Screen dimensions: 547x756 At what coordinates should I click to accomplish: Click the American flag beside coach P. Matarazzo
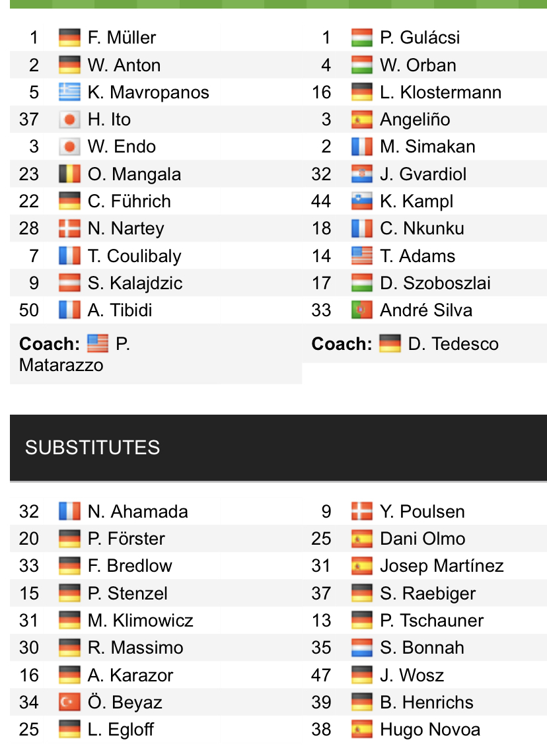97,344
